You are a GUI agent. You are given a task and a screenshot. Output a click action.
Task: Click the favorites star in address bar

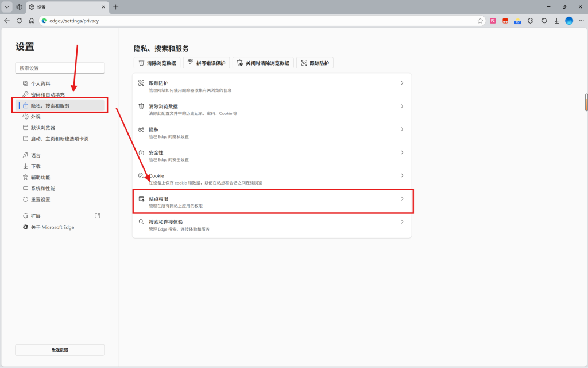481,21
